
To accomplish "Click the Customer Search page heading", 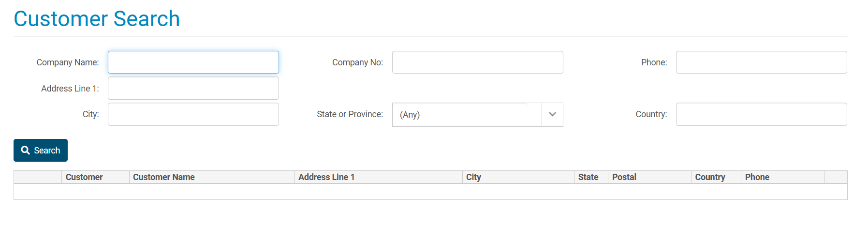I will [97, 19].
